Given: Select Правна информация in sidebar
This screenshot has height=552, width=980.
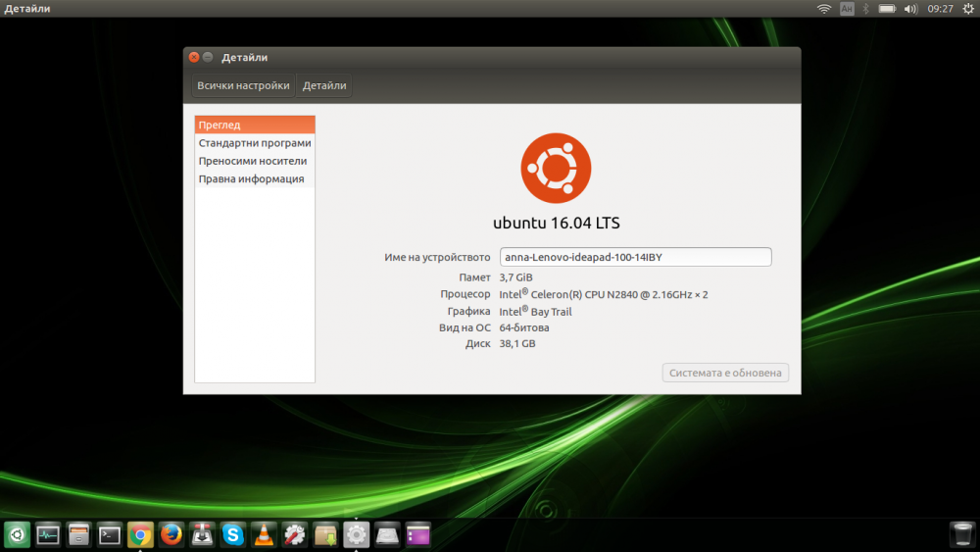Looking at the screenshot, I should pyautogui.click(x=255, y=178).
